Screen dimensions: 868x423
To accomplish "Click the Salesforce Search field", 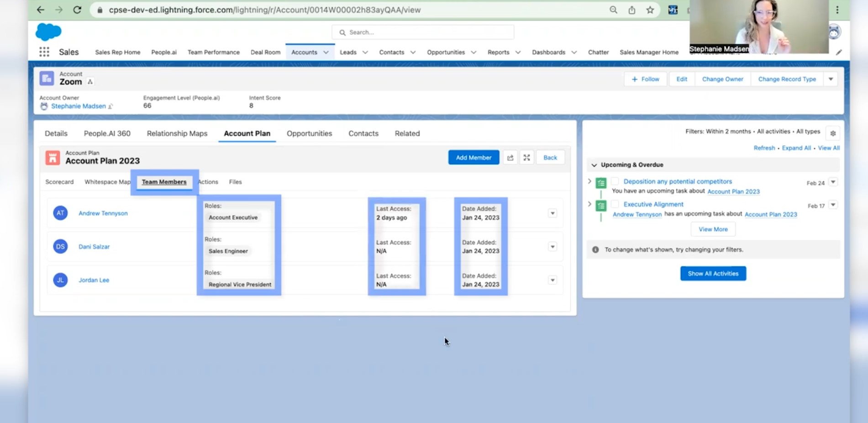I will click(x=423, y=32).
